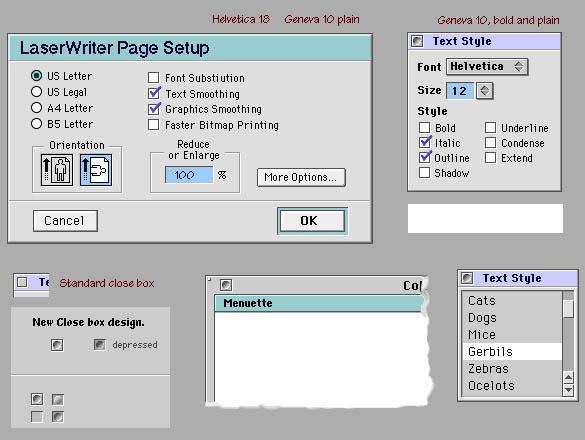Click the standard close box beside Te
Image resolution: width=585 pixels, height=440 pixels.
tap(22, 282)
